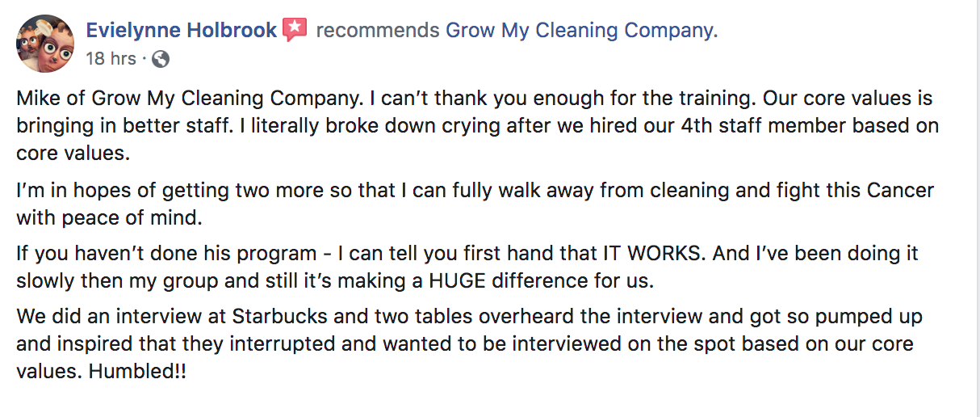The width and height of the screenshot is (980, 417).
Task: Open the Grow My Cleaning Company page link in the header
Action: point(580,32)
